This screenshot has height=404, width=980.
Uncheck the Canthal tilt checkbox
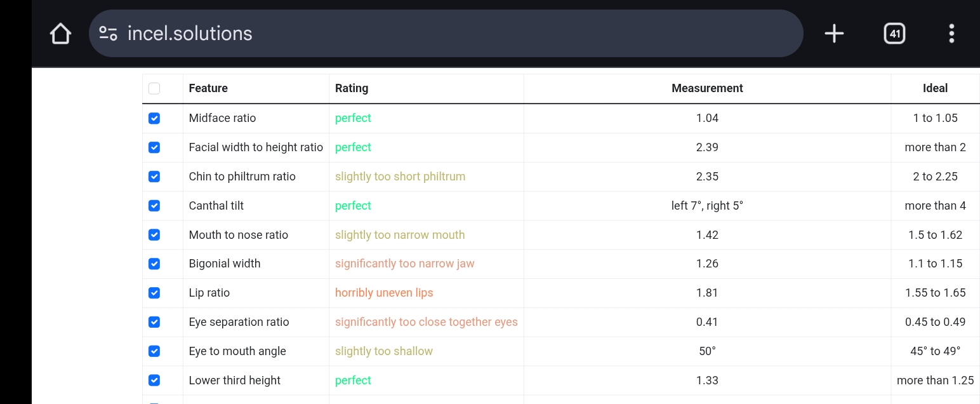point(154,206)
